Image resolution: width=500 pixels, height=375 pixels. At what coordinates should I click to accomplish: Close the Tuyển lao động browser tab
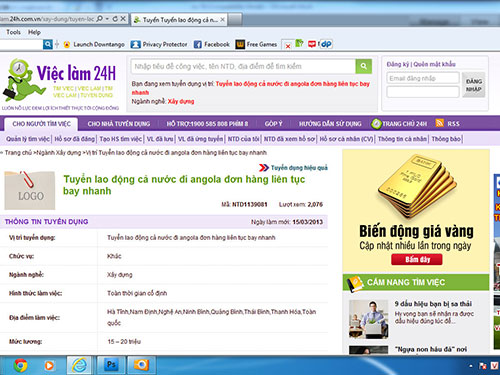click(222, 20)
